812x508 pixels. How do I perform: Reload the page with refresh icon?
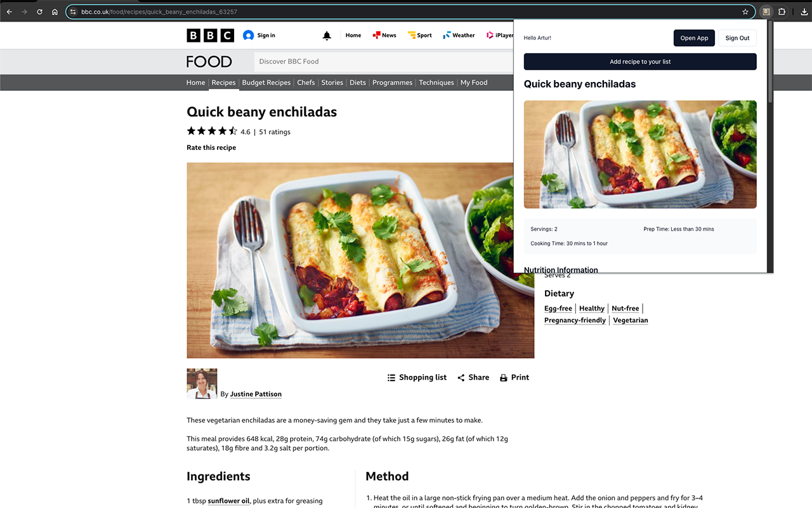tap(39, 11)
